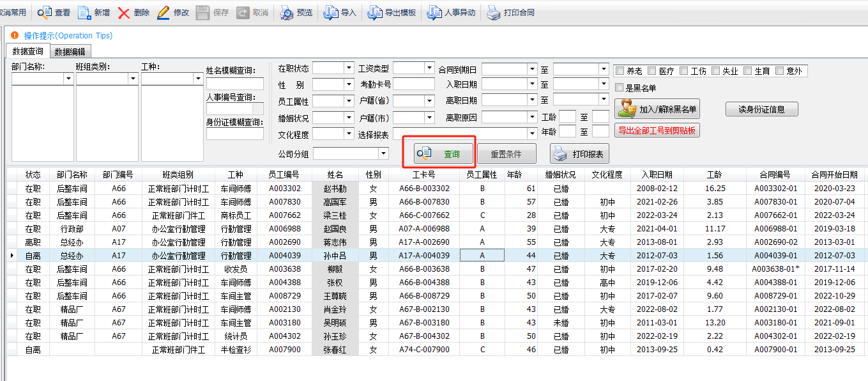Screen dimensions: 868x381
Task: Select the row for 赵书勤
Action: (436, 189)
